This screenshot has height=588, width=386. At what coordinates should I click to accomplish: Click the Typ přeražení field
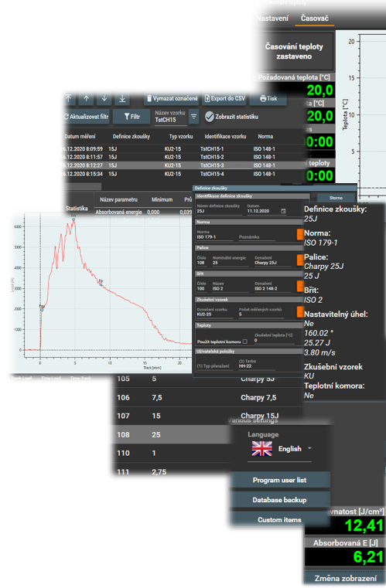coord(214,366)
